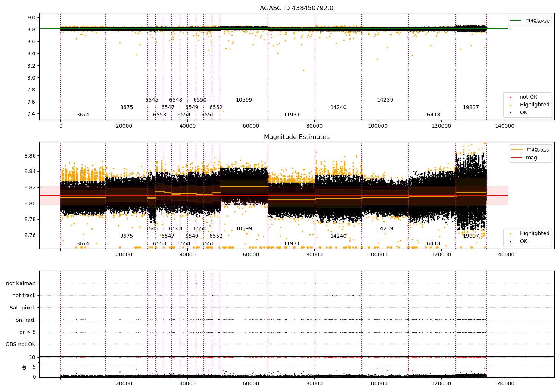Click tick label 10 on the dr axis
Image resolution: width=560 pixels, height=392 pixels.
(32, 358)
